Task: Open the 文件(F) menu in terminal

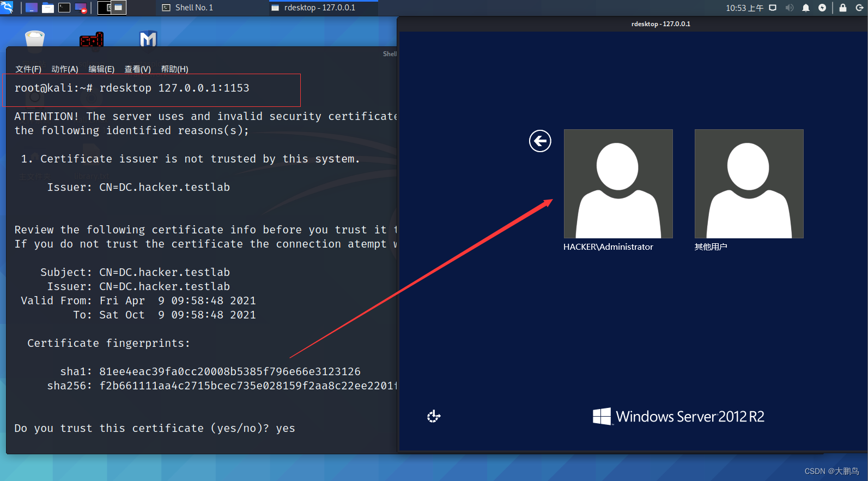Action: [x=28, y=69]
